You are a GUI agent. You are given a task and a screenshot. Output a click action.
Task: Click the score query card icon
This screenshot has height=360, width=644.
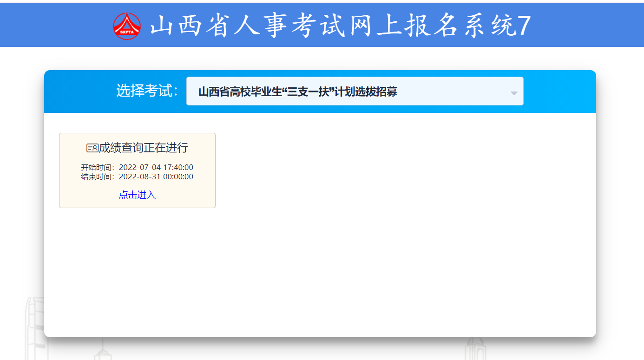pyautogui.click(x=92, y=148)
